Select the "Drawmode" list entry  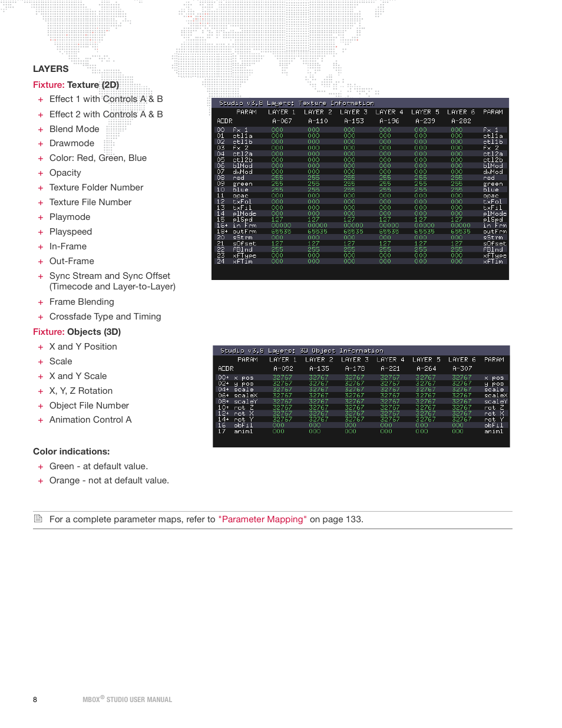[72, 143]
